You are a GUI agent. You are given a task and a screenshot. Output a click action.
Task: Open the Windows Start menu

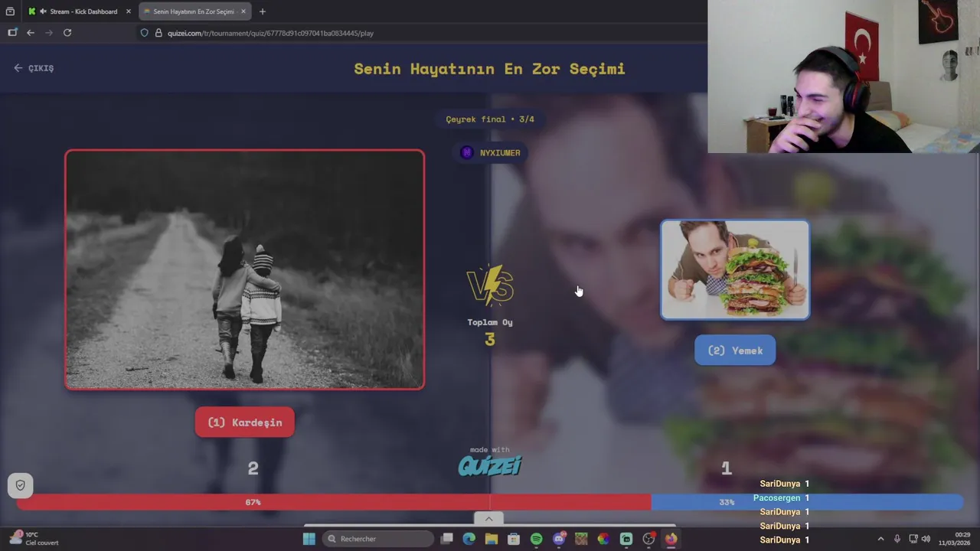309,539
